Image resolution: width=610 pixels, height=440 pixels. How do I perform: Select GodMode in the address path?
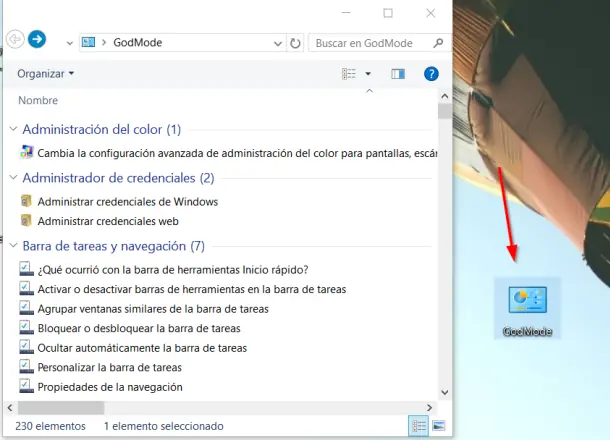pyautogui.click(x=138, y=42)
